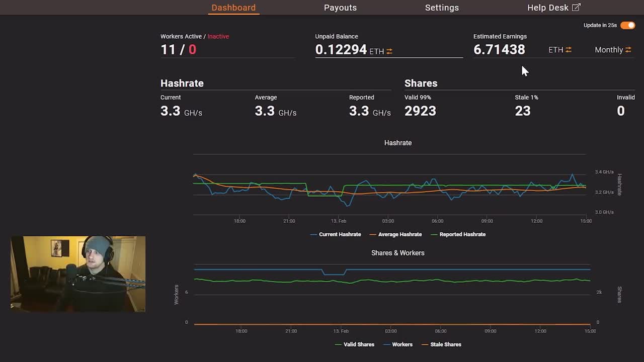Click the Estimated Earnings ETH label

tap(555, 50)
